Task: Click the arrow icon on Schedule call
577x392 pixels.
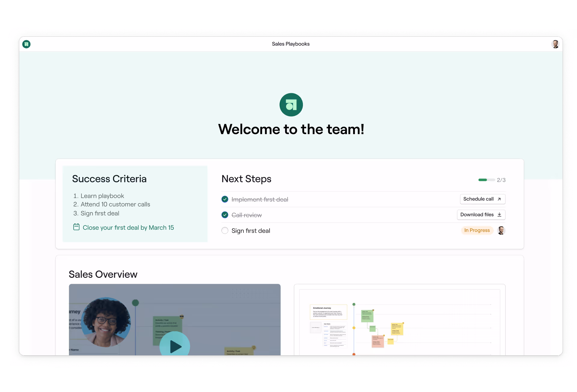Action: tap(499, 199)
